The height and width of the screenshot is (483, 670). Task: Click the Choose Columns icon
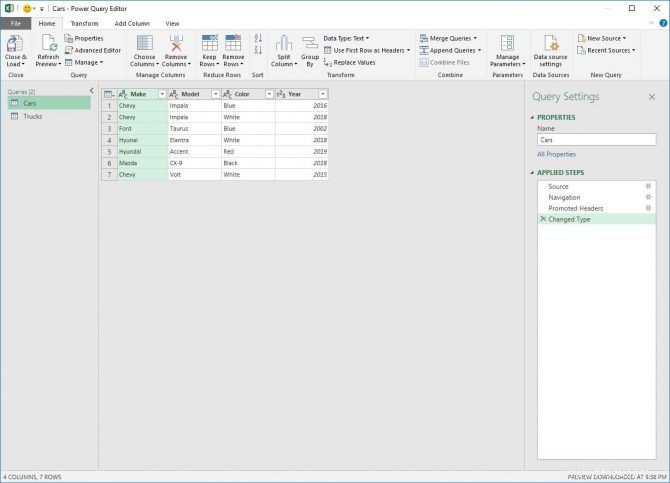[x=144, y=43]
